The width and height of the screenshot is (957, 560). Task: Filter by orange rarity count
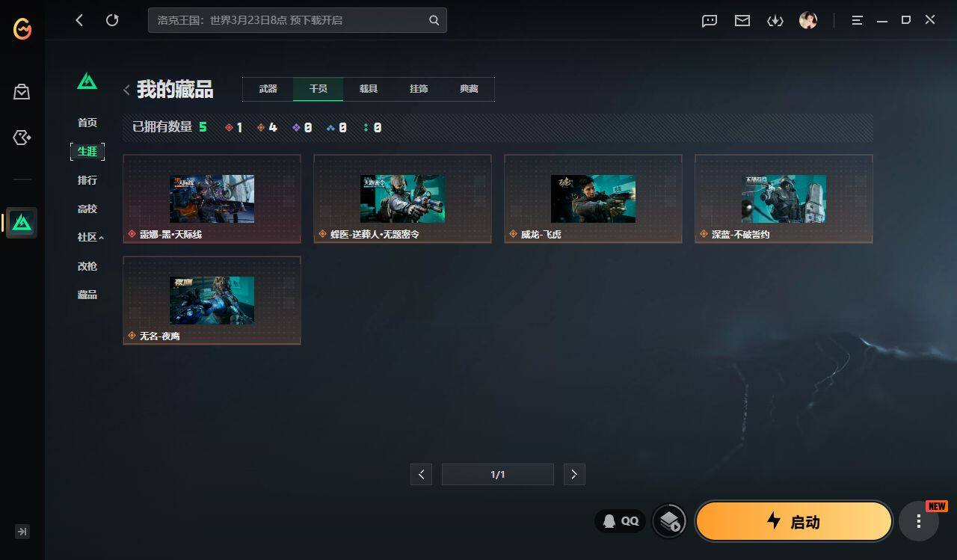click(x=267, y=128)
